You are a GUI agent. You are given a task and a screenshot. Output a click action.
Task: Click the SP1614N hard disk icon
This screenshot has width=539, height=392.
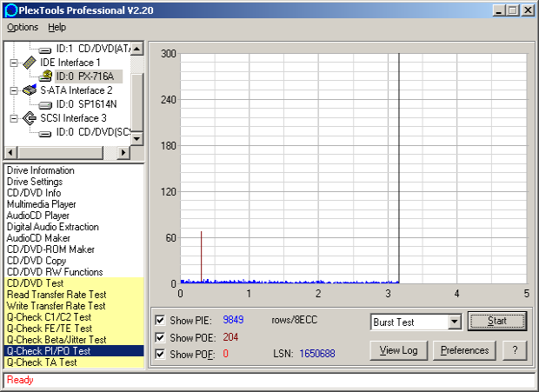[x=45, y=105]
